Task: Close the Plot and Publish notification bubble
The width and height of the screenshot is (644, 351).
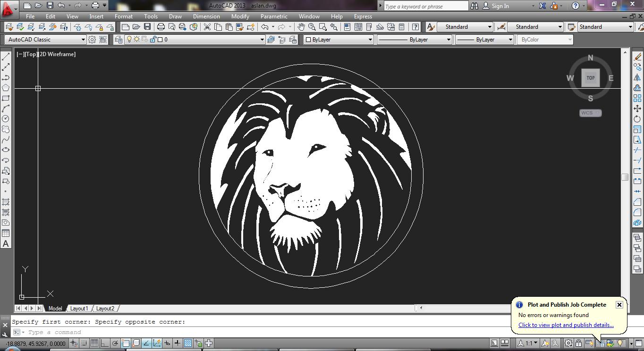Action: (619, 305)
